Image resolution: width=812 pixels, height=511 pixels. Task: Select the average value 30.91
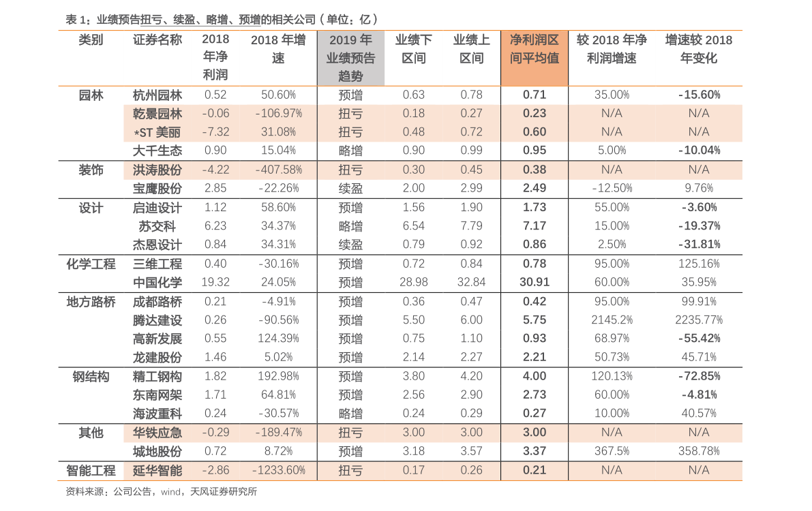pyautogui.click(x=535, y=282)
